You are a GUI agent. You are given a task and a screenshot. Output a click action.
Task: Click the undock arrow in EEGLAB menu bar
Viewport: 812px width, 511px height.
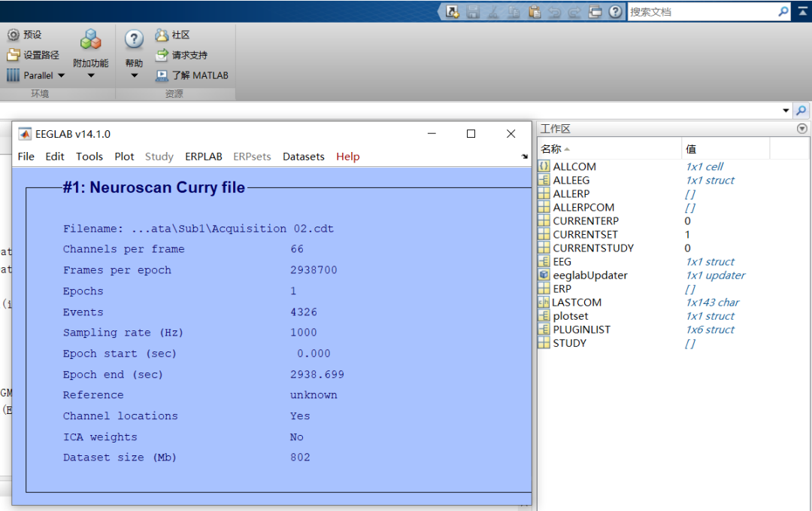(525, 156)
